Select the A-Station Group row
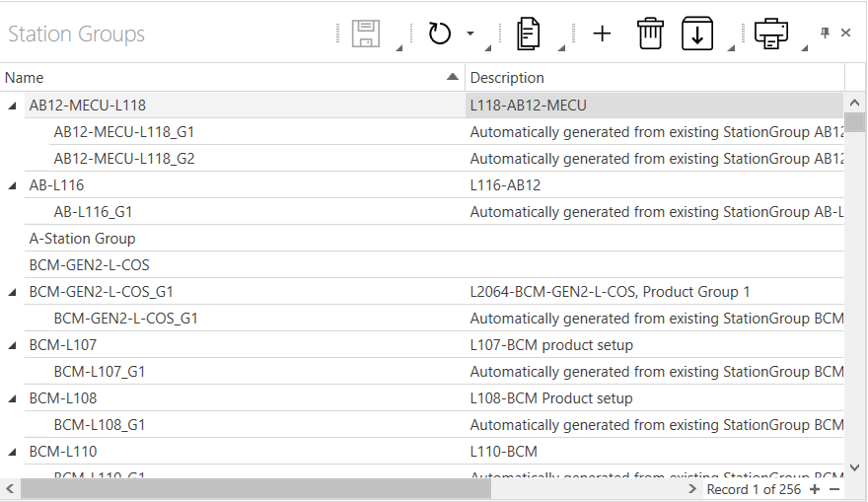 434,238
